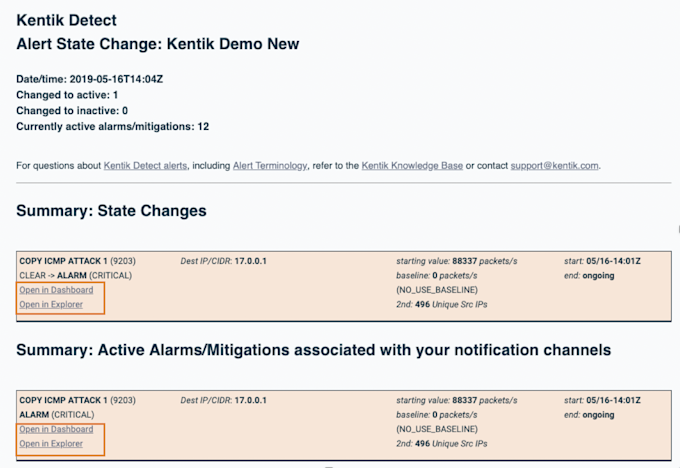This screenshot has width=680, height=468.
Task: Select starting value 88337 packets/s in Active Alarms
Action: (456, 400)
